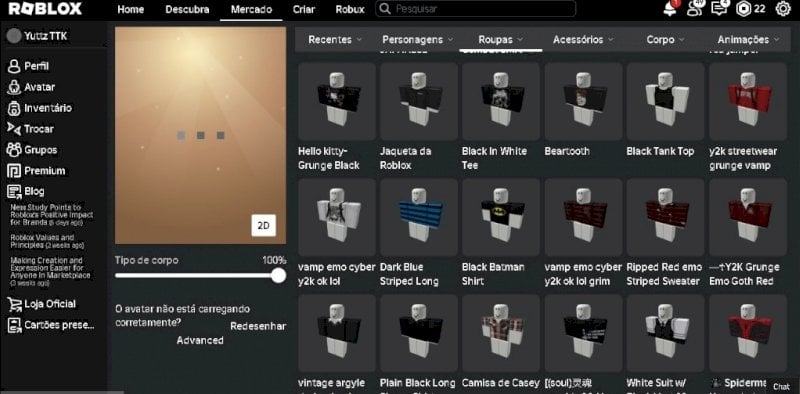Open Premium in the sidebar
Viewport: 800px width, 394px height.
[36, 170]
